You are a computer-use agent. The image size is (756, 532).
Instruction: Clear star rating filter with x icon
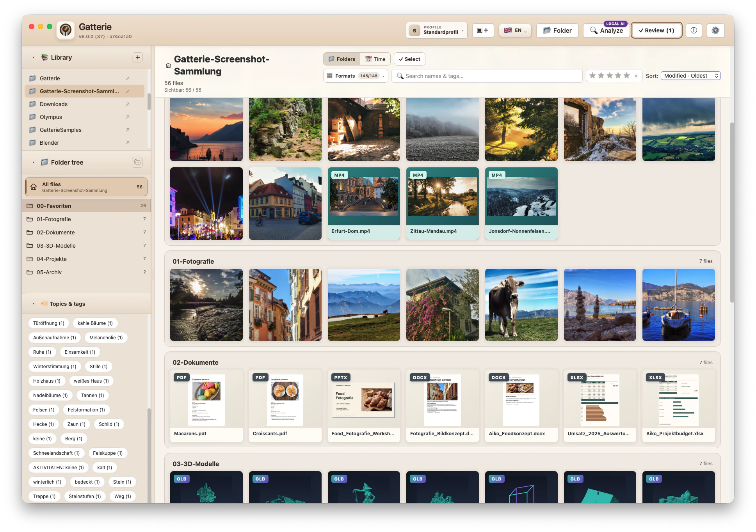(636, 76)
